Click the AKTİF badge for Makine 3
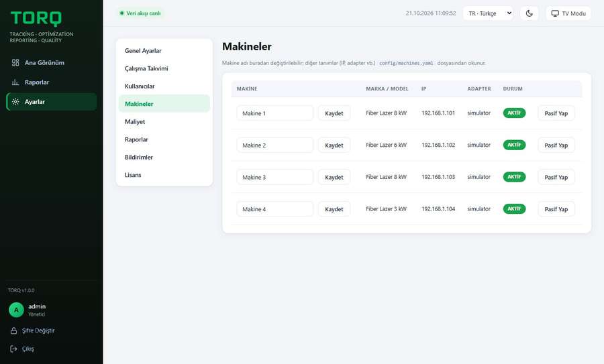Screen dimensions: 604x364 [x=514, y=176]
